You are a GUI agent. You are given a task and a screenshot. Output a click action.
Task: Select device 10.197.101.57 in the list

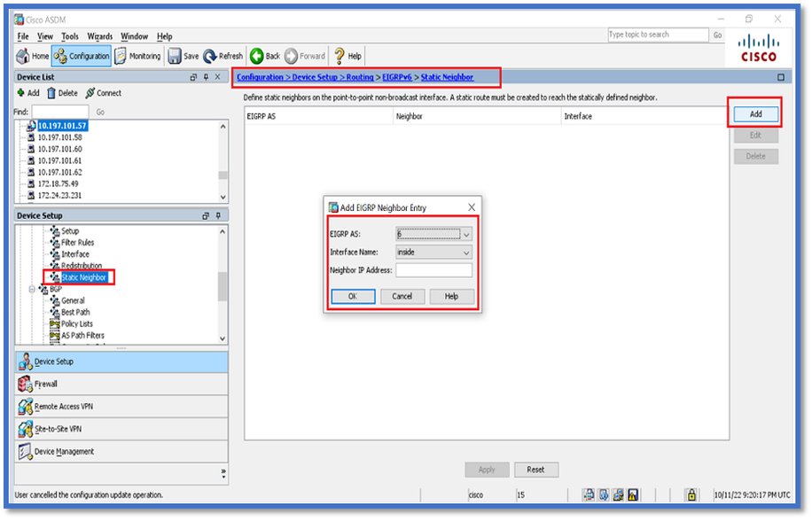tap(62, 126)
